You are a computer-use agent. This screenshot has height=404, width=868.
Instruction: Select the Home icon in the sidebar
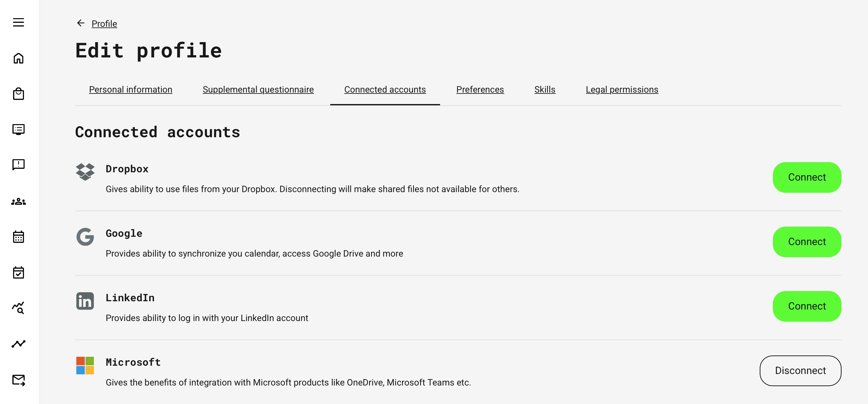pyautogui.click(x=19, y=58)
